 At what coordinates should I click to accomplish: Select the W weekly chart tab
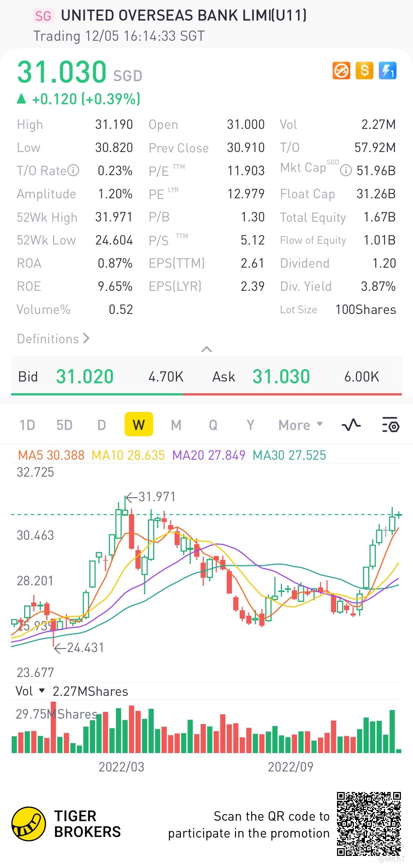click(x=139, y=424)
